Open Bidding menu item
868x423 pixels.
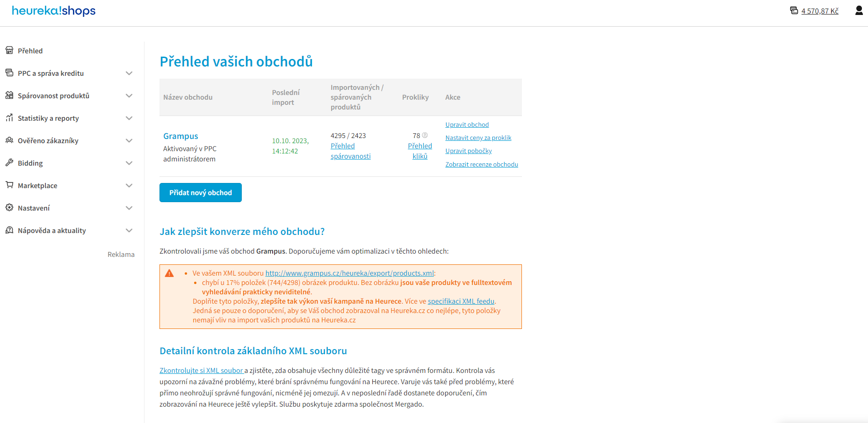coord(30,163)
